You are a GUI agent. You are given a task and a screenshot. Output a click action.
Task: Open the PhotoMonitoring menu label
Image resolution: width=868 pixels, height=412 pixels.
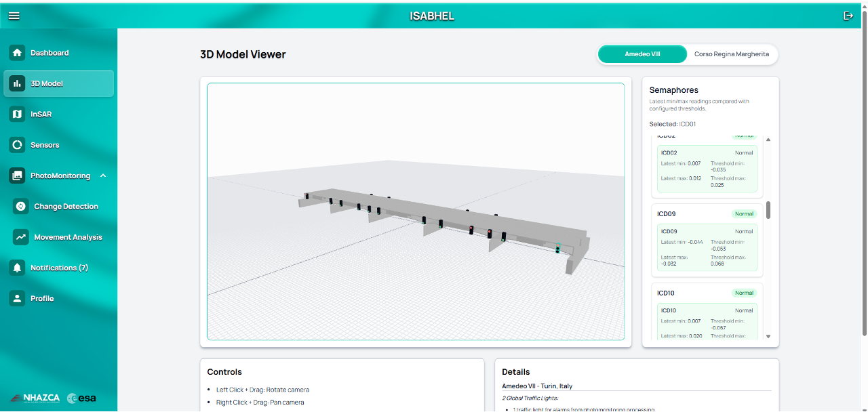(x=60, y=176)
